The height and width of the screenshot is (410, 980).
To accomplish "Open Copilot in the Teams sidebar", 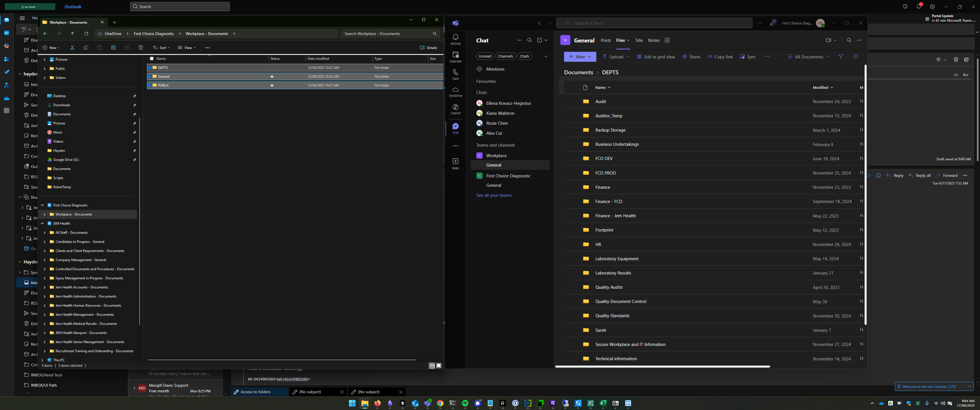I will 455,109.
